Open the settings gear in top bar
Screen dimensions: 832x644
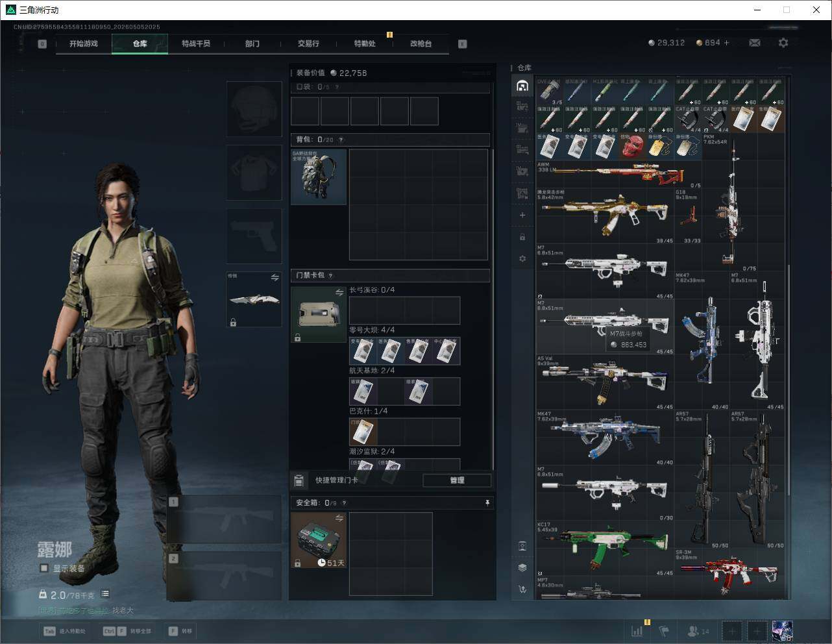tap(783, 43)
